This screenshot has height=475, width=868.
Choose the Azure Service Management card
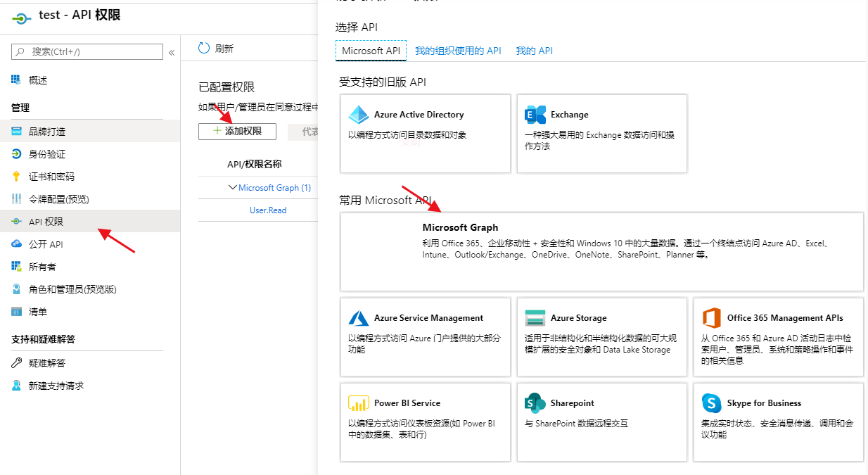[426, 337]
